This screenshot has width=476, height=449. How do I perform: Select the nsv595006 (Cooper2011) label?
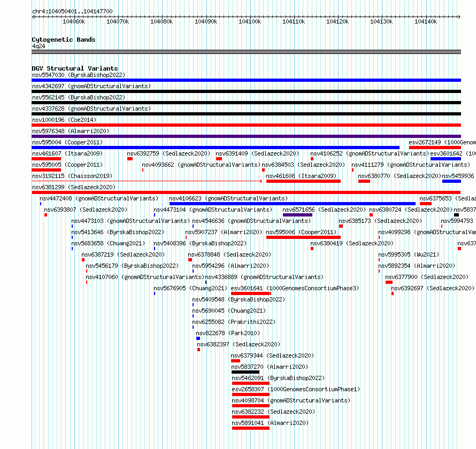pos(301,232)
